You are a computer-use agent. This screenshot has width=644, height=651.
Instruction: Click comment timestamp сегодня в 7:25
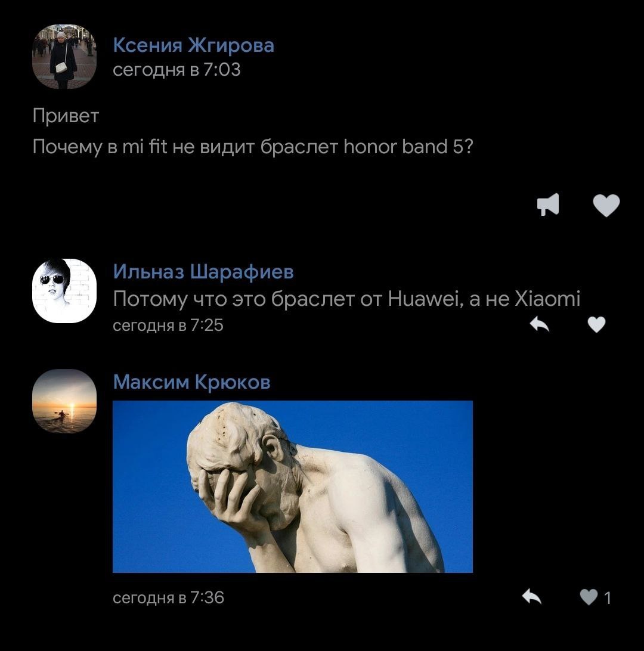pos(168,325)
